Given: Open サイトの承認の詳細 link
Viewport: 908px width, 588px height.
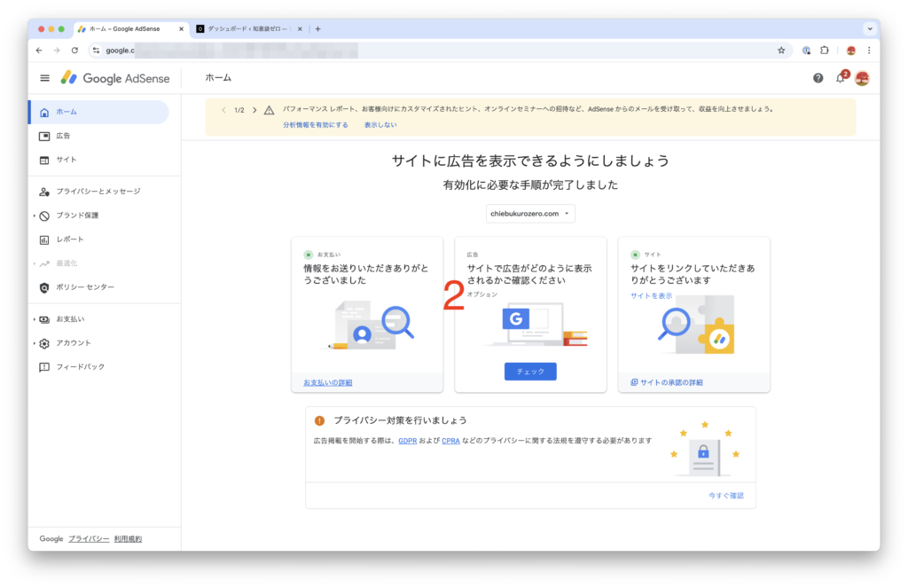Looking at the screenshot, I should click(667, 383).
